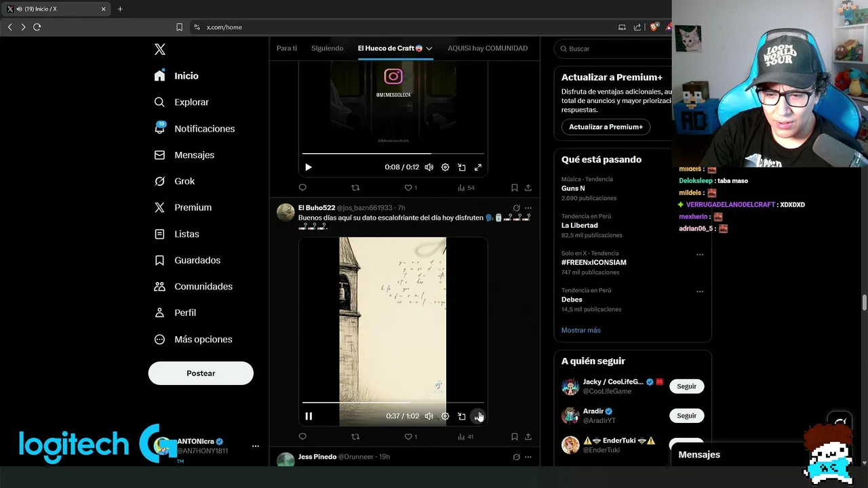Follow Aradir with Seguir button

[687, 415]
